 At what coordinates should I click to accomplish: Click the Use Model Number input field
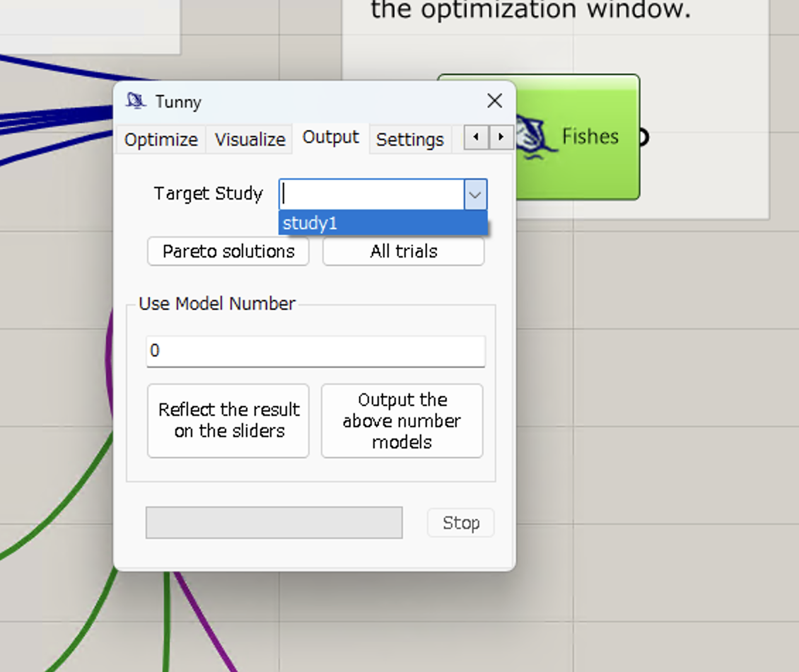pos(315,351)
